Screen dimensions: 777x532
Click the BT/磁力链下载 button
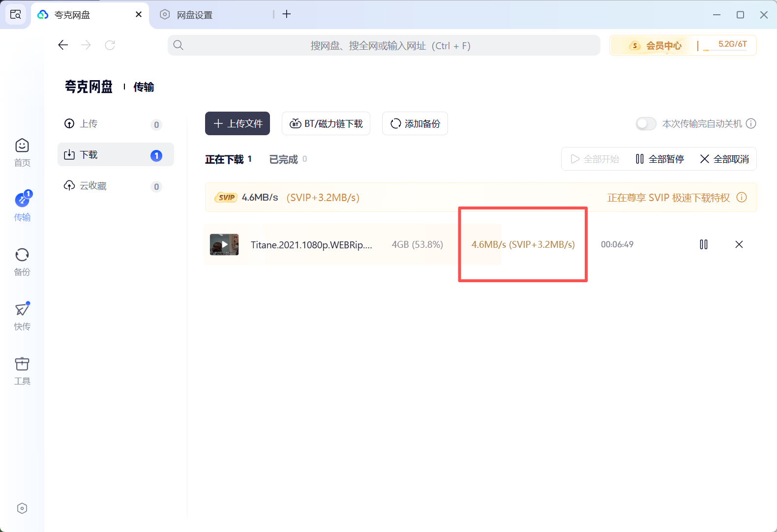(x=326, y=123)
